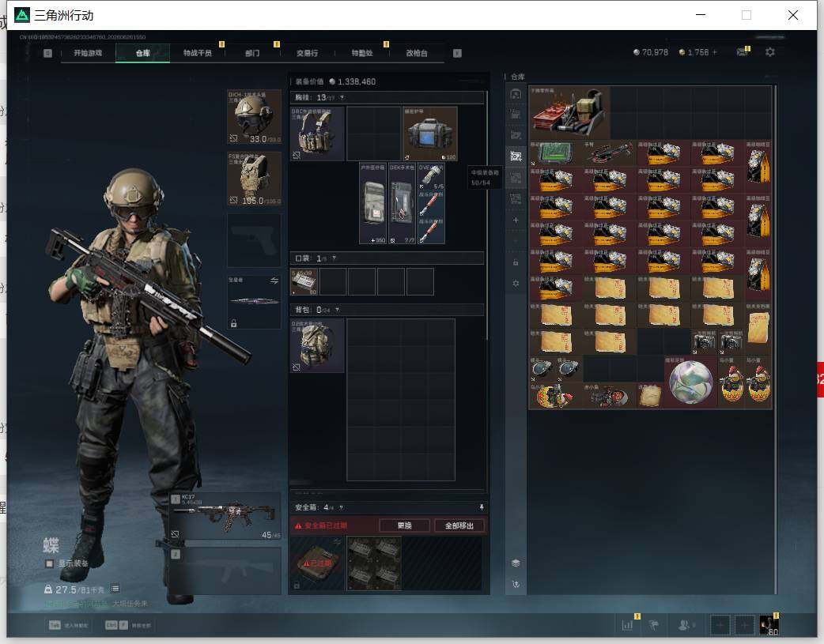Click the 更换 safe box button
This screenshot has width=824, height=644.
pyautogui.click(x=404, y=525)
